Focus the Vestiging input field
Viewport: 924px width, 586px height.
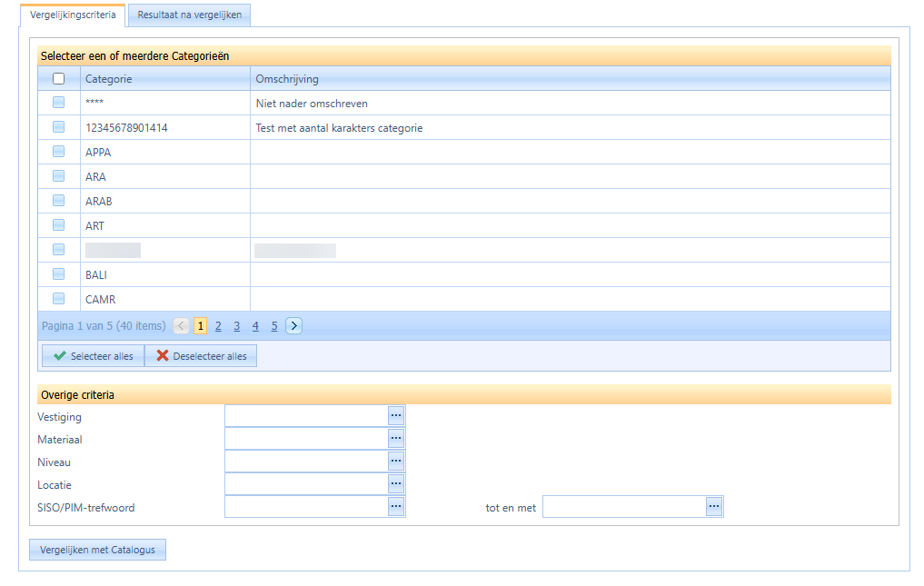click(306, 415)
